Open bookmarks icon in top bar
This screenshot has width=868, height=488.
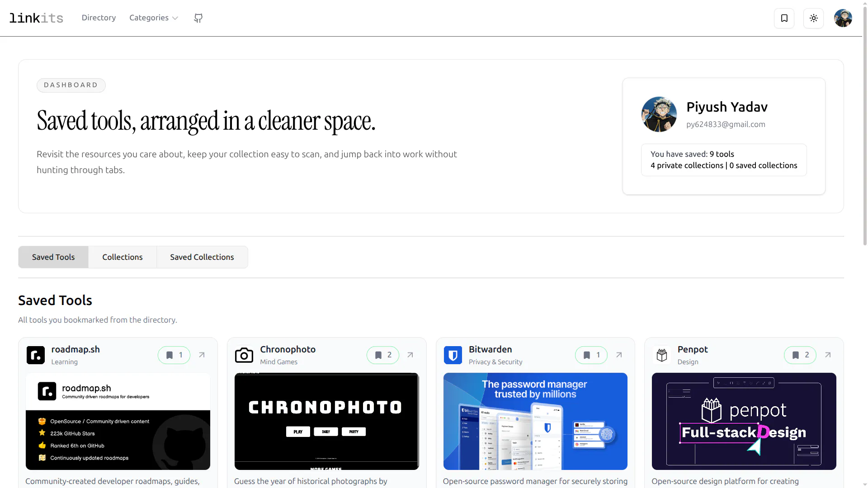coord(784,18)
